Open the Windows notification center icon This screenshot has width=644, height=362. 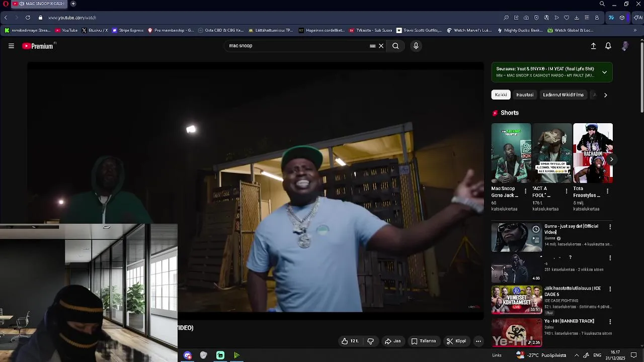[634, 355]
